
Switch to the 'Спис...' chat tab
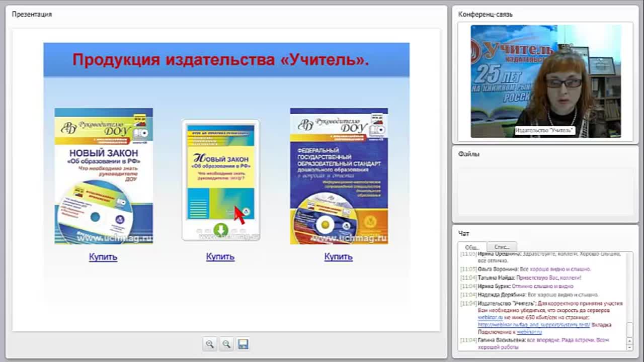click(502, 247)
